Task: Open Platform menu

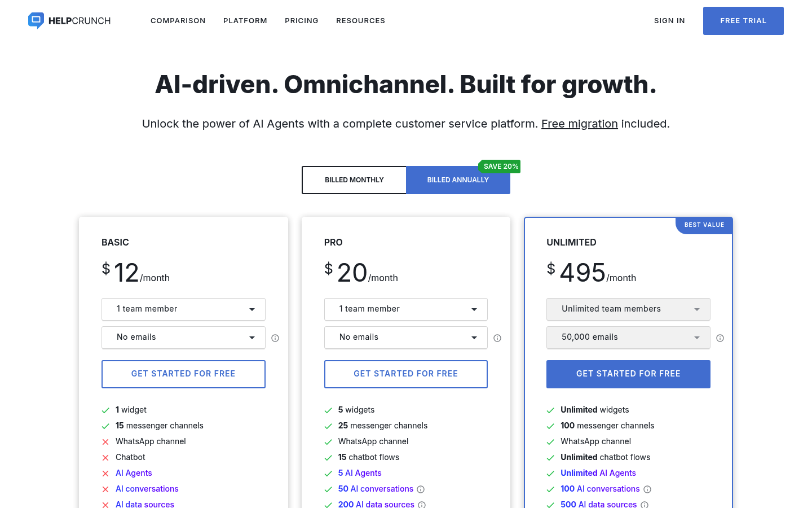Action: tap(245, 21)
